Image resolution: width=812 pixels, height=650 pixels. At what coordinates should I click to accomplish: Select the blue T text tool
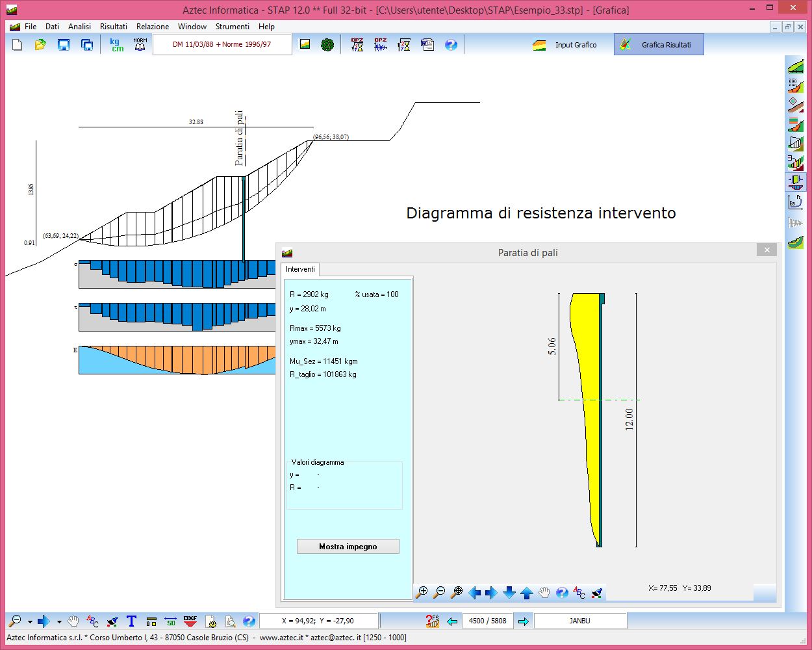(x=131, y=621)
